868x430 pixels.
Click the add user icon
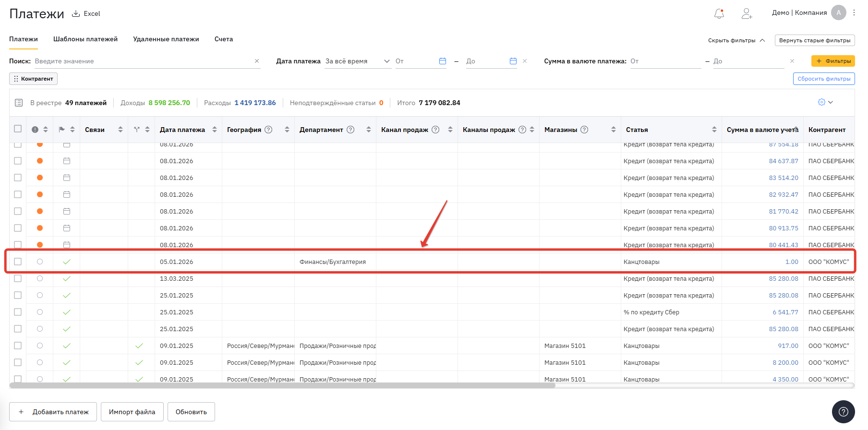coord(747,13)
